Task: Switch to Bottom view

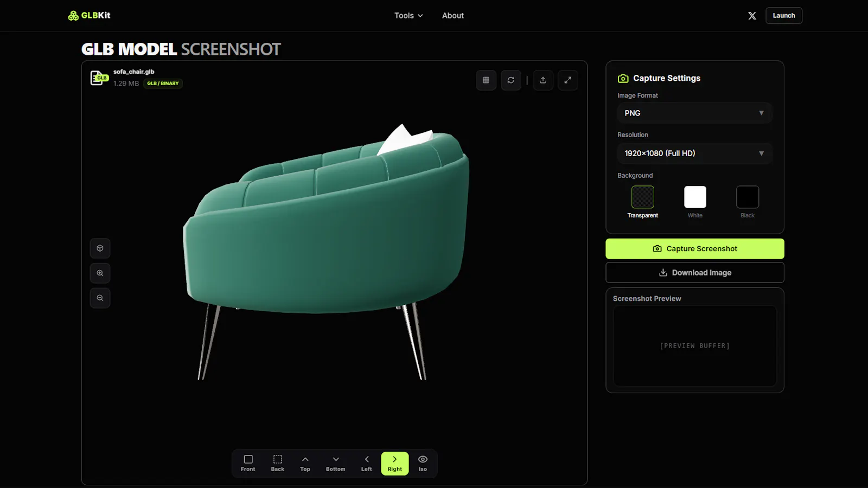Action: (x=336, y=464)
